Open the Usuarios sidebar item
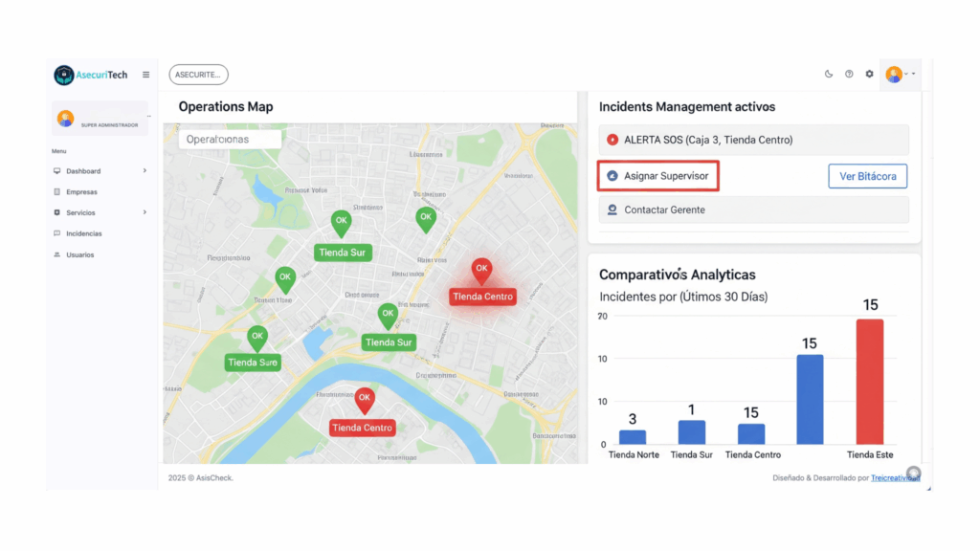Image resolution: width=980 pixels, height=551 pixels. pyautogui.click(x=79, y=254)
